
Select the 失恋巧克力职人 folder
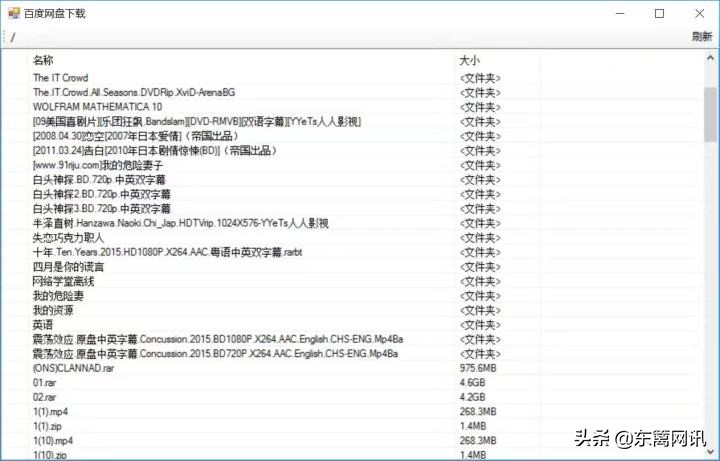tap(68, 238)
